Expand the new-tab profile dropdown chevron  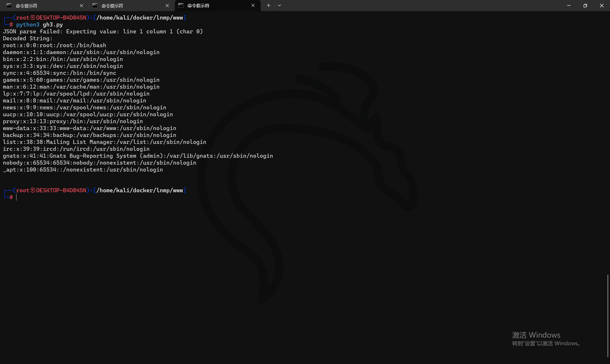[279, 5]
